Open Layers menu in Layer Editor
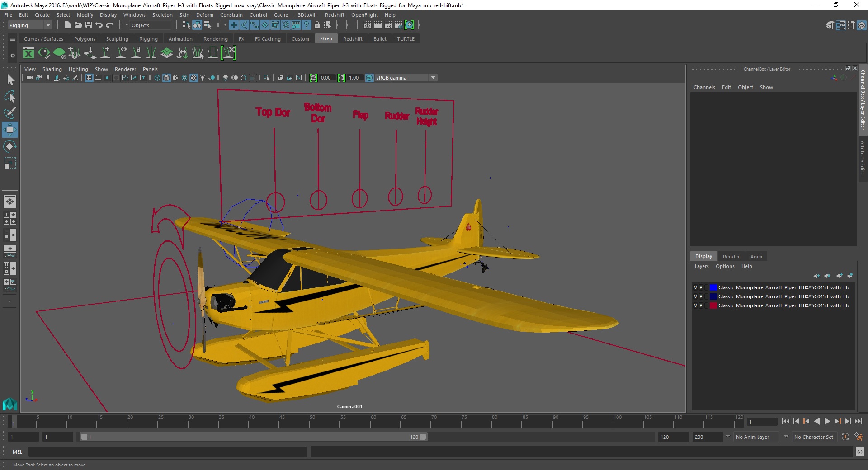 click(702, 266)
